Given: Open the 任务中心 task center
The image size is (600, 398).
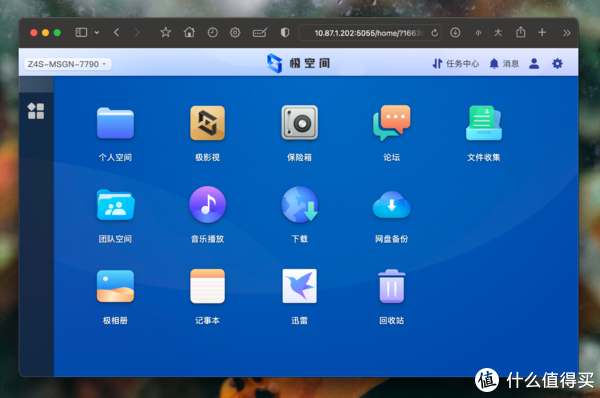Looking at the screenshot, I should 455,64.
